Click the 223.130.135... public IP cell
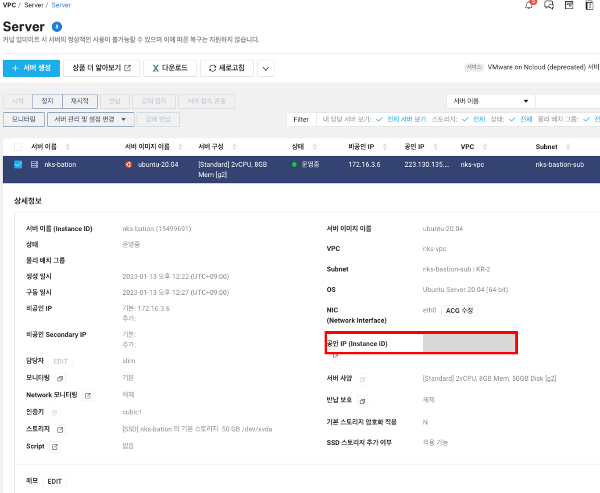 coord(427,165)
